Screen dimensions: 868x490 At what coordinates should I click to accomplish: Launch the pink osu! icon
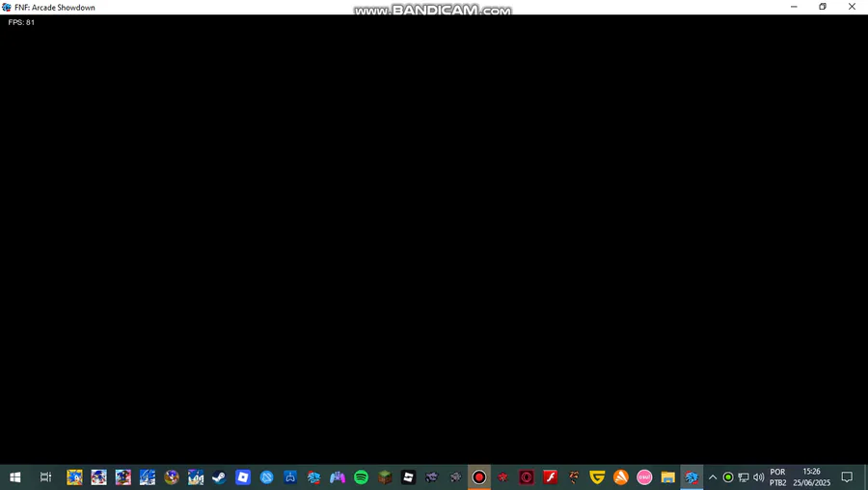tap(644, 476)
